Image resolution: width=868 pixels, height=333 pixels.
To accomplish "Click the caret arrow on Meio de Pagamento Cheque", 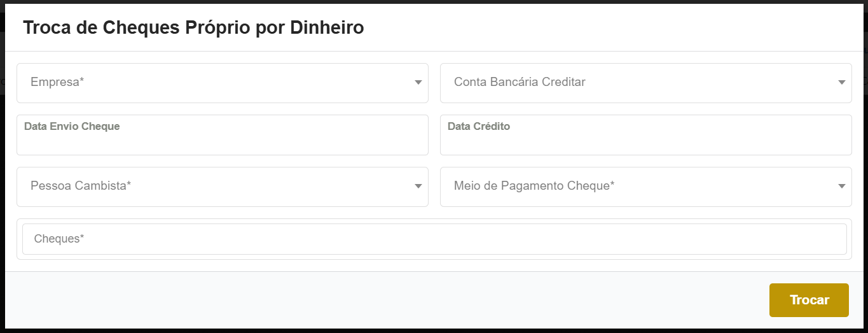I will (841, 187).
